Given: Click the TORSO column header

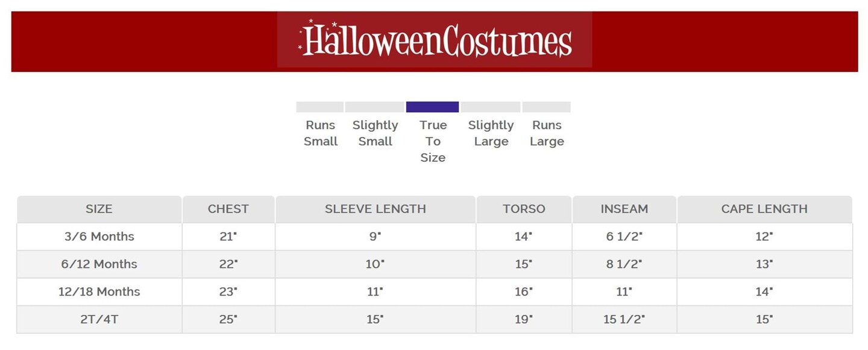Looking at the screenshot, I should [x=523, y=209].
